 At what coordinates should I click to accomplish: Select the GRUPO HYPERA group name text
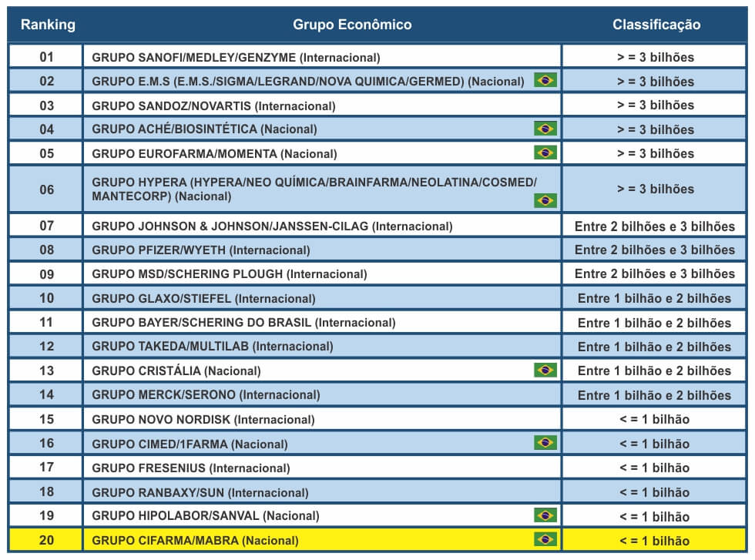314,189
